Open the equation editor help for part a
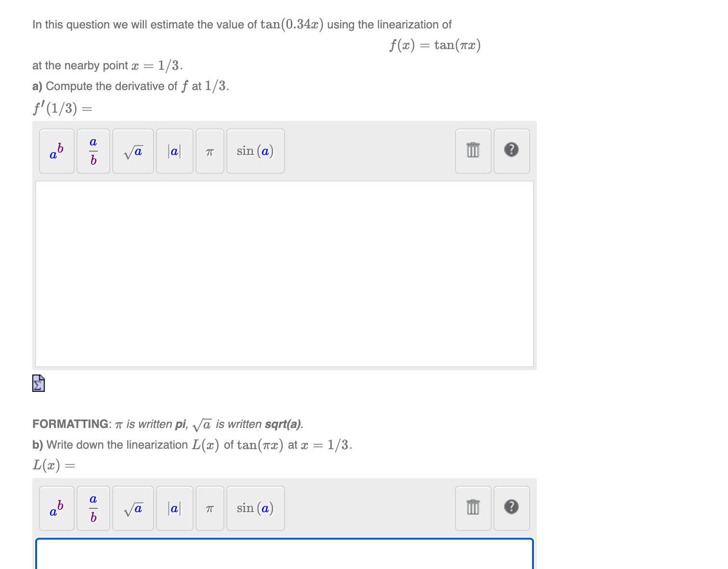 click(x=512, y=151)
